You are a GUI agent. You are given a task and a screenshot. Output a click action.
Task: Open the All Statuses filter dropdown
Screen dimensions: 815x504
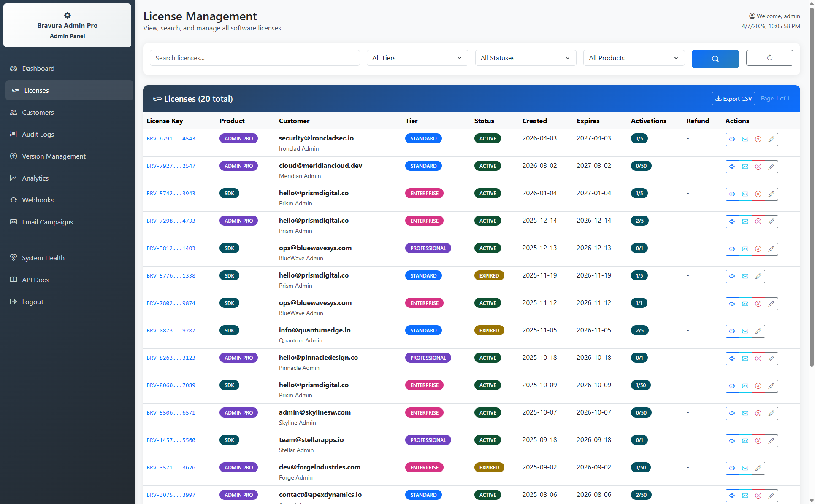[x=525, y=58]
